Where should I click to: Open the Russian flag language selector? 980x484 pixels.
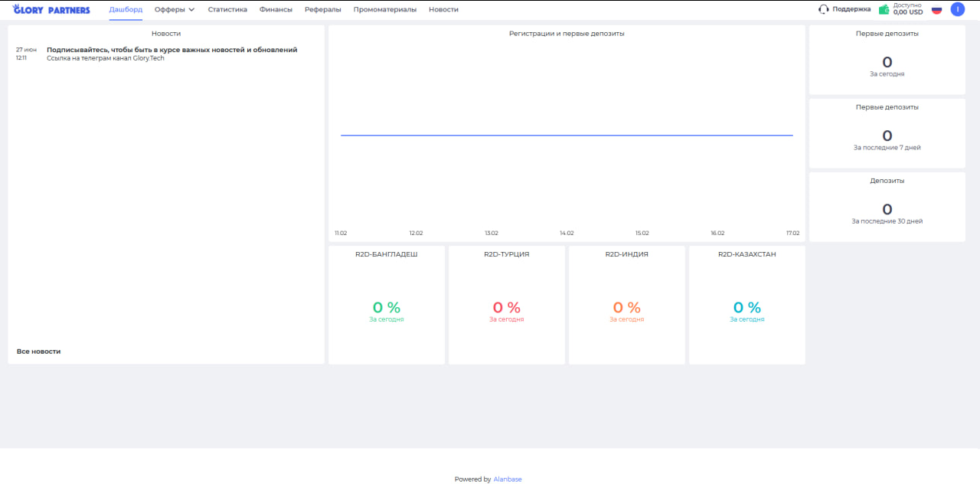coord(936,10)
